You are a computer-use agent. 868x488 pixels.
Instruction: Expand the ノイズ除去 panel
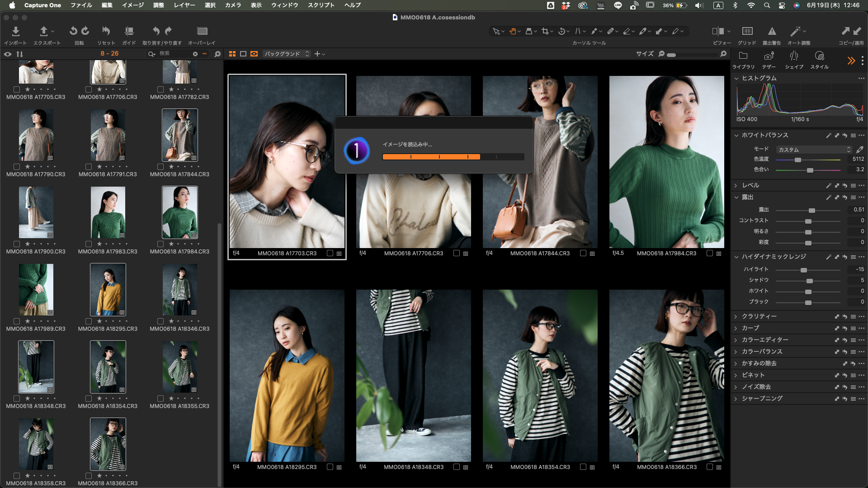[736, 387]
